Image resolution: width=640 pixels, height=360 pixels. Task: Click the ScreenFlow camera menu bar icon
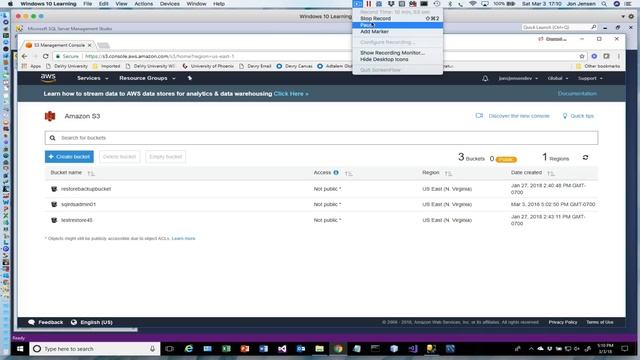358,4
